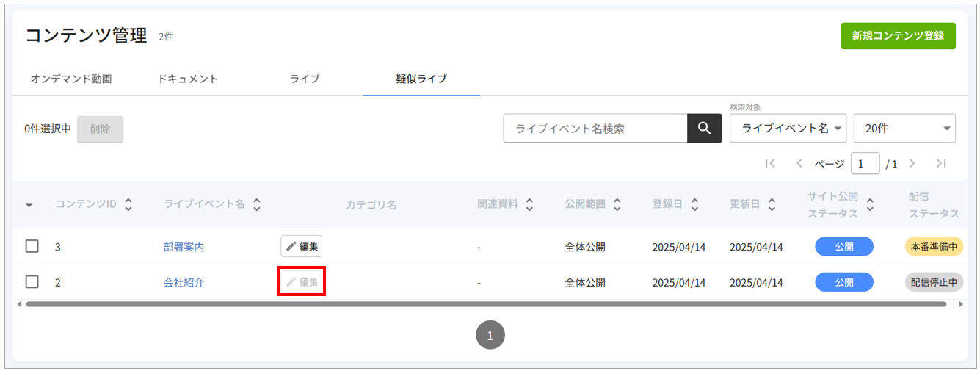The image size is (980, 371).
Task: Click the next page arrow icon
Action: [x=912, y=164]
